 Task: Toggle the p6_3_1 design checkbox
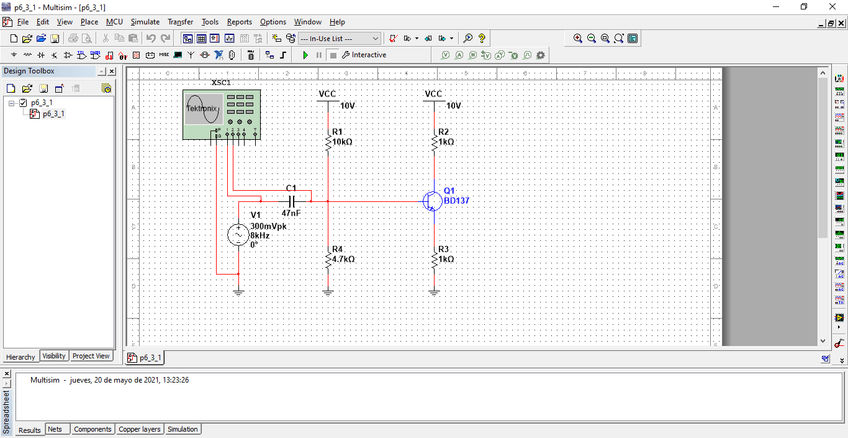coord(23,102)
